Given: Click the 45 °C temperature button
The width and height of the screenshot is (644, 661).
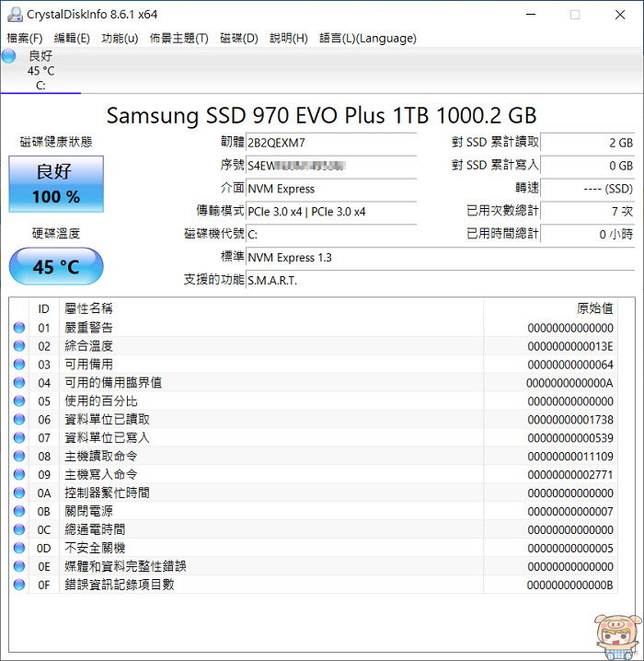Looking at the screenshot, I should pos(56,266).
